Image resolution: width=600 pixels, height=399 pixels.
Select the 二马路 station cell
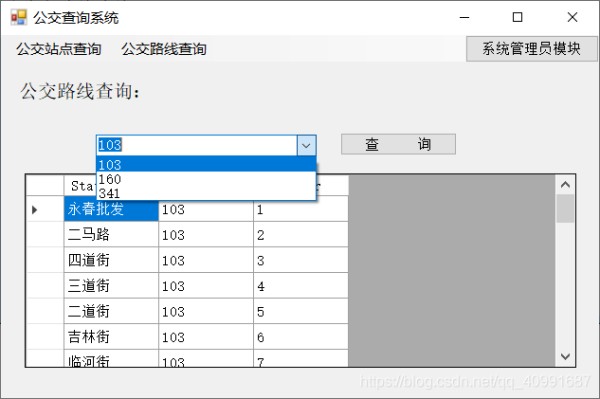click(x=111, y=235)
